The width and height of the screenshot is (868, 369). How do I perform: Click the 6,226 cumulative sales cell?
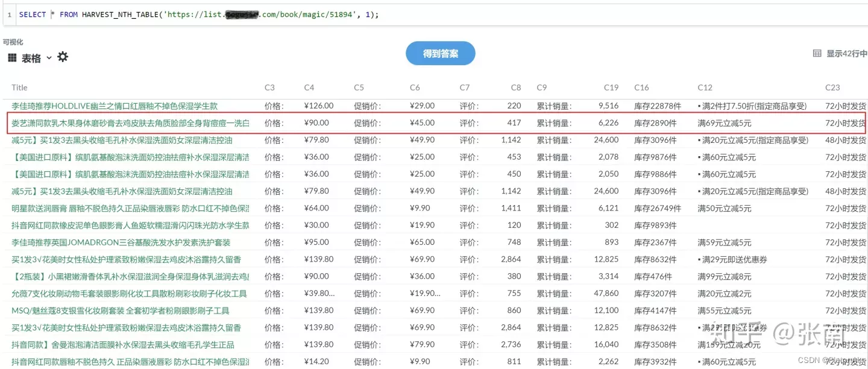tap(609, 122)
